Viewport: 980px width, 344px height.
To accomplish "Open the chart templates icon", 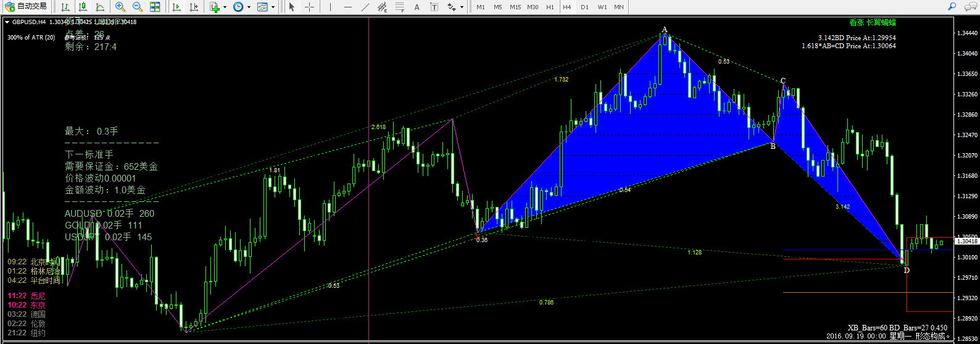I will [262, 7].
